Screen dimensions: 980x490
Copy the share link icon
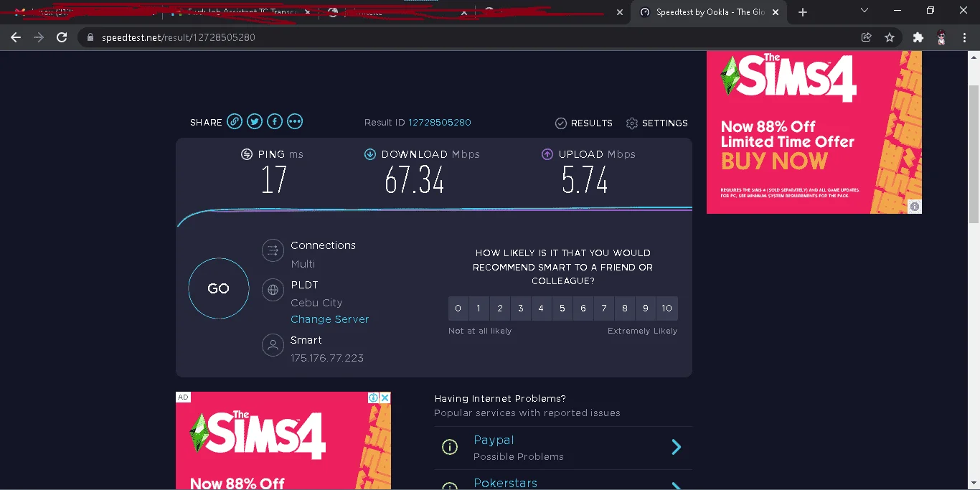[x=235, y=121]
